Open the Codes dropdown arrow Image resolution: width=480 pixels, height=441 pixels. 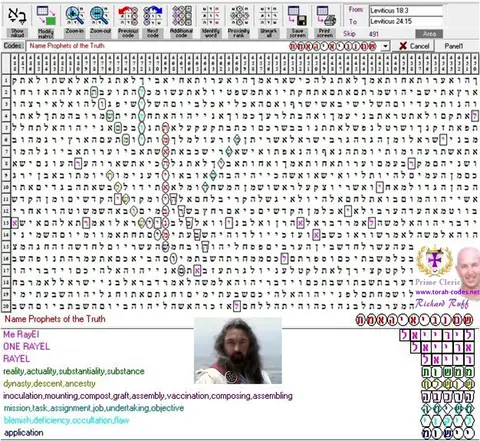click(x=386, y=46)
